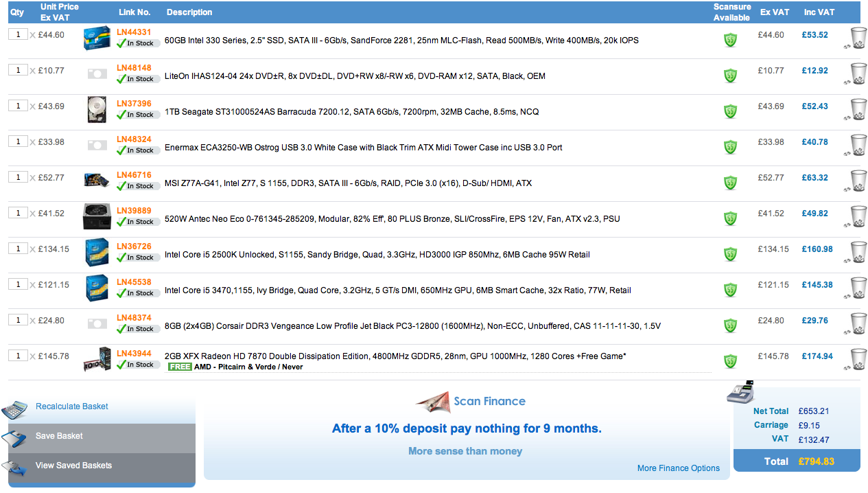The image size is (868, 493).
Task: Open XFX Radeon graphics card thumbnail
Action: click(x=97, y=359)
